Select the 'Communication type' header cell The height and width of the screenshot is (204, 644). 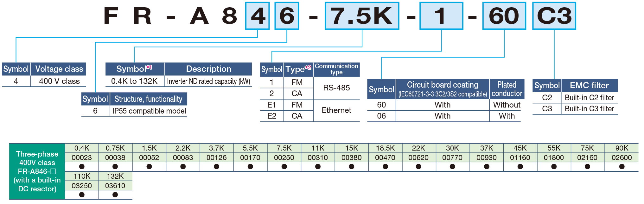pyautogui.click(x=336, y=69)
